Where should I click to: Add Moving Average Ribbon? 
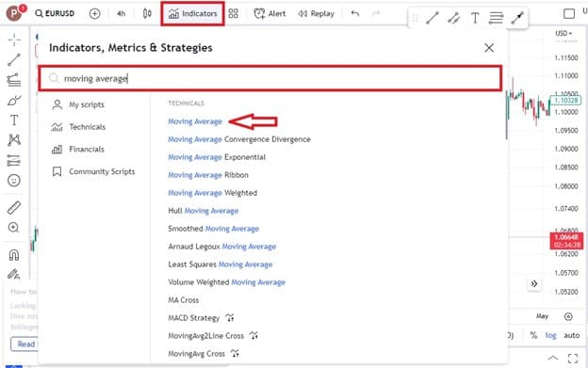(208, 175)
